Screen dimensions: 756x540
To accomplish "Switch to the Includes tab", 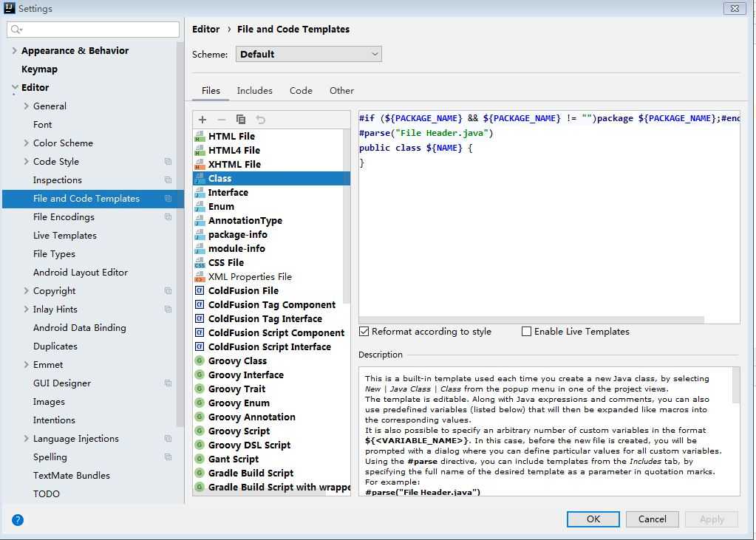I will coord(254,91).
